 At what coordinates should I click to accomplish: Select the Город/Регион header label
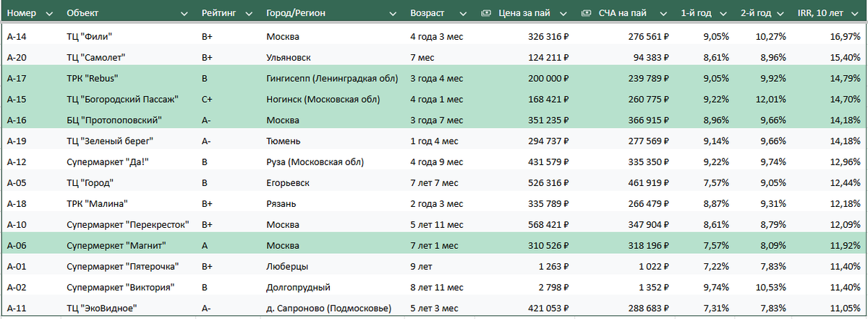coord(297,14)
